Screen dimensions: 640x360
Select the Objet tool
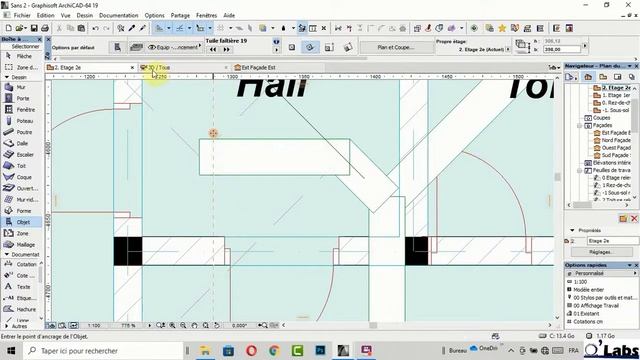(21, 222)
